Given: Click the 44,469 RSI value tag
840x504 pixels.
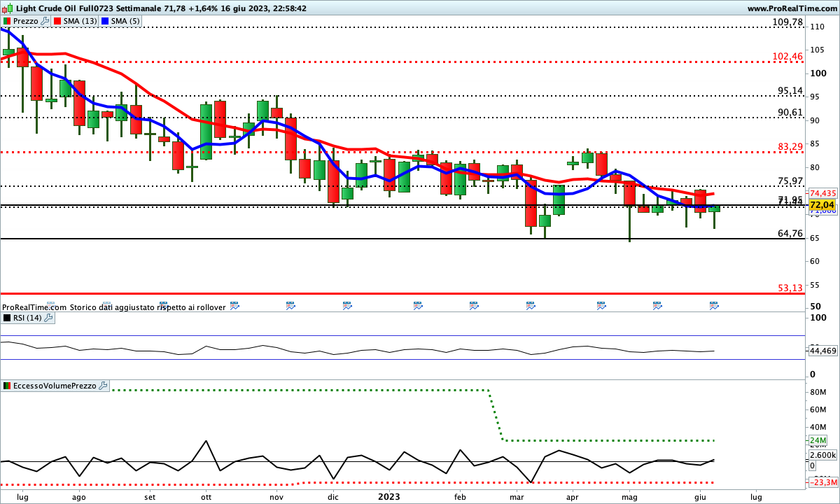Looking at the screenshot, I should point(823,351).
